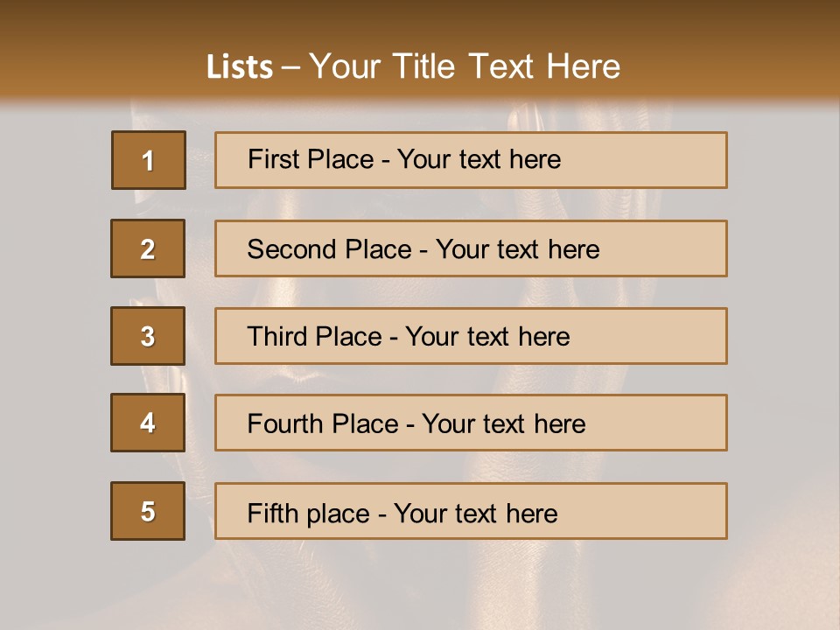
Task: Place cursor on the word 'First'
Action: tap(274, 159)
